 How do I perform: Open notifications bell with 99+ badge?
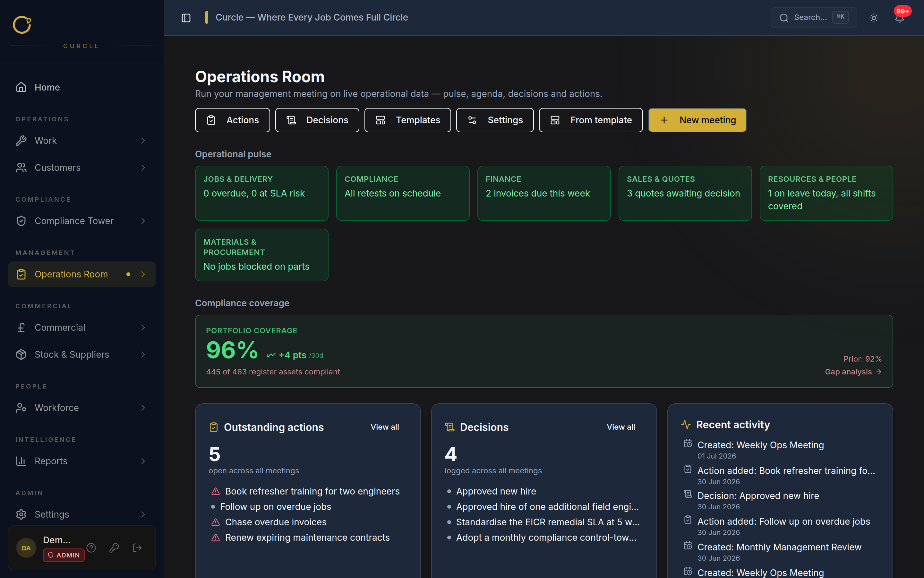pyautogui.click(x=900, y=18)
